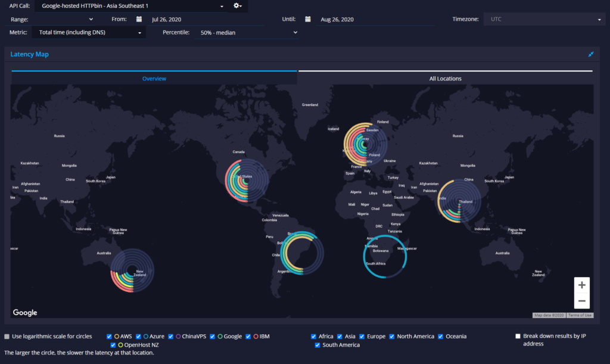The width and height of the screenshot is (610, 364).
Task: Open the Range dropdown
Action: (63, 19)
